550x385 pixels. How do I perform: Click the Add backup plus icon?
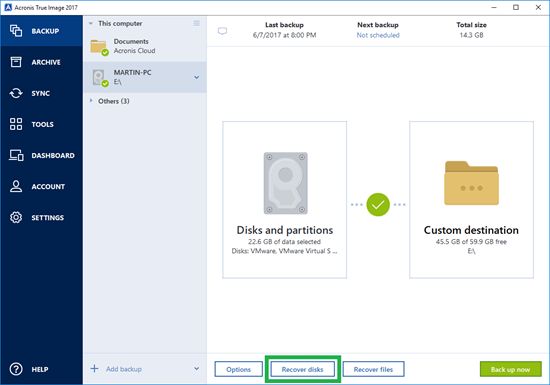94,369
